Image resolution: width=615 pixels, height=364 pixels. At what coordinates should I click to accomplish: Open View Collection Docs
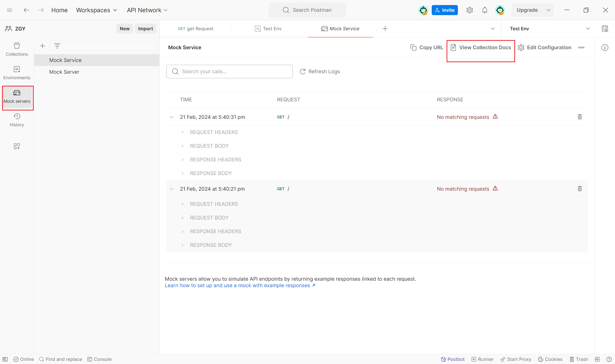[x=481, y=48]
